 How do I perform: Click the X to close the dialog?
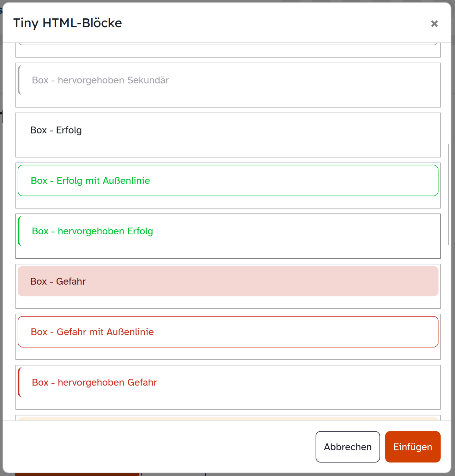(434, 24)
